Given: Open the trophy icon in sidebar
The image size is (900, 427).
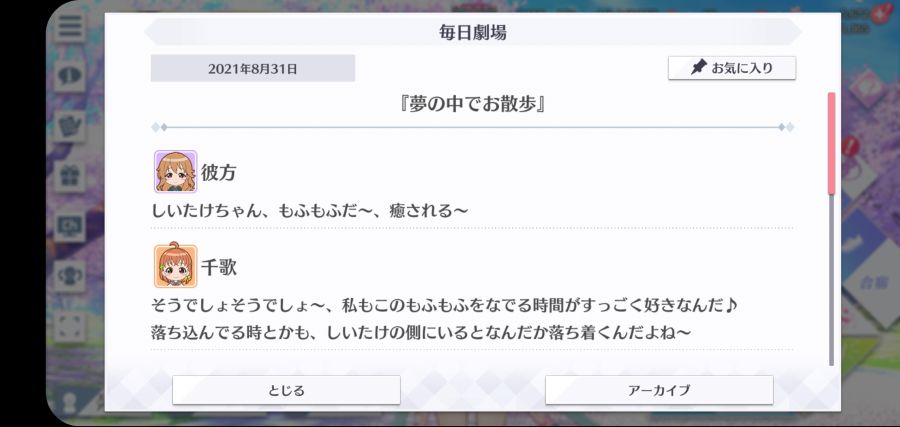Looking at the screenshot, I should [70, 276].
